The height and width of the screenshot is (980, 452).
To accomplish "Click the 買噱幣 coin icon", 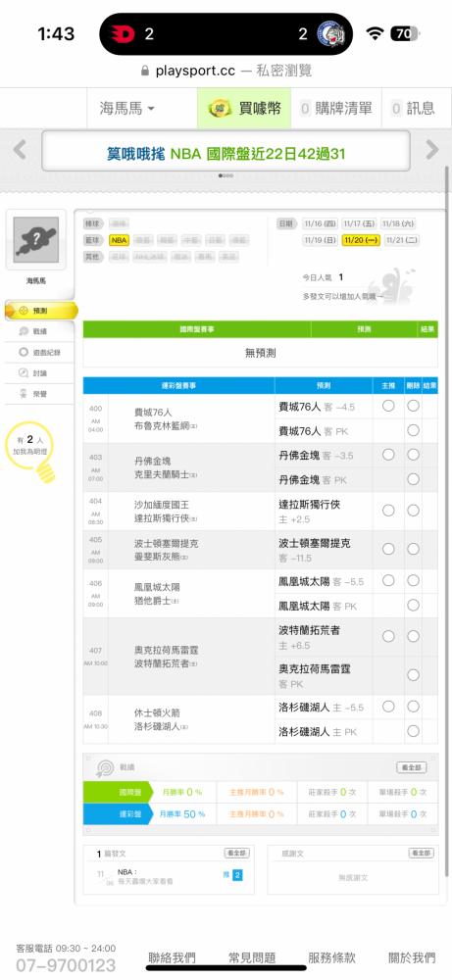I will [x=222, y=108].
